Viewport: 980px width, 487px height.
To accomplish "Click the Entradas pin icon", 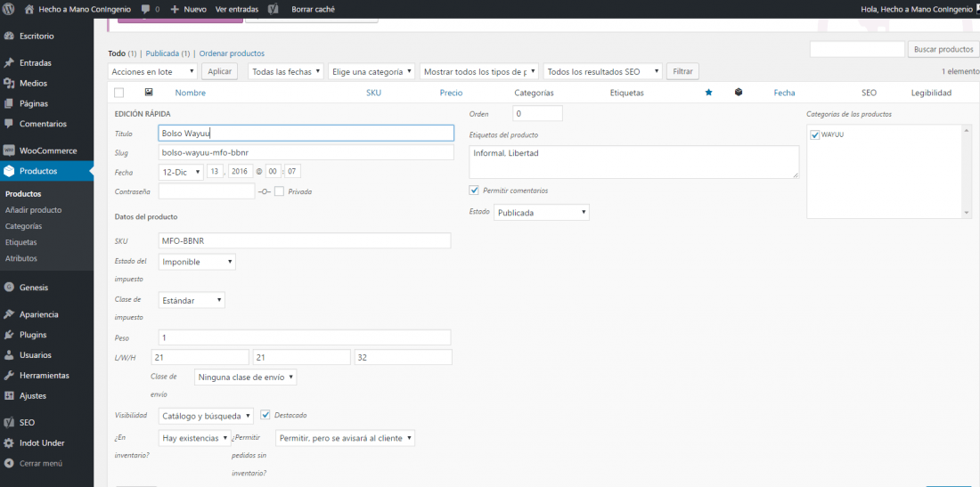I will pos(9,63).
